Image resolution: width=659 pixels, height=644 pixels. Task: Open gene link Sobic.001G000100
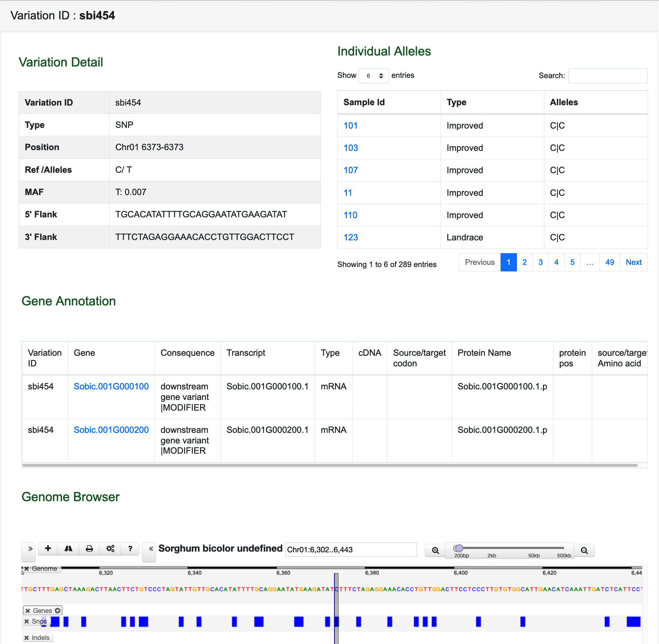[x=111, y=386]
